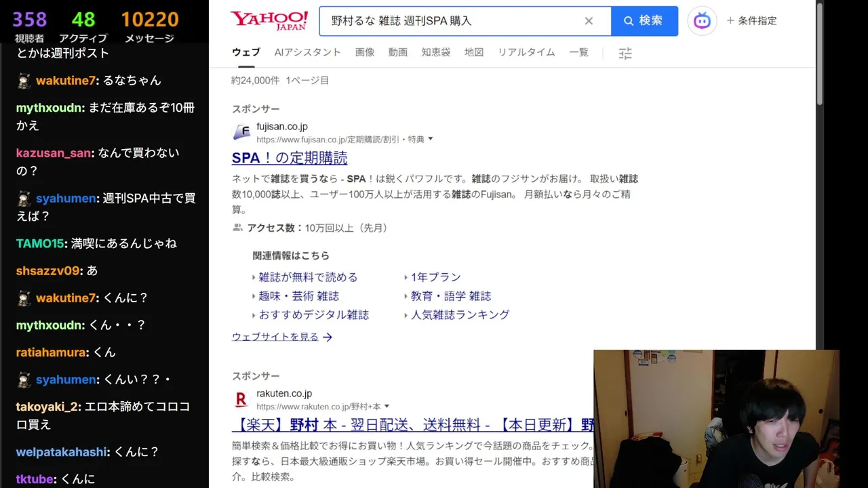Open the AI assistant robot icon
868x488 pixels.
[702, 21]
